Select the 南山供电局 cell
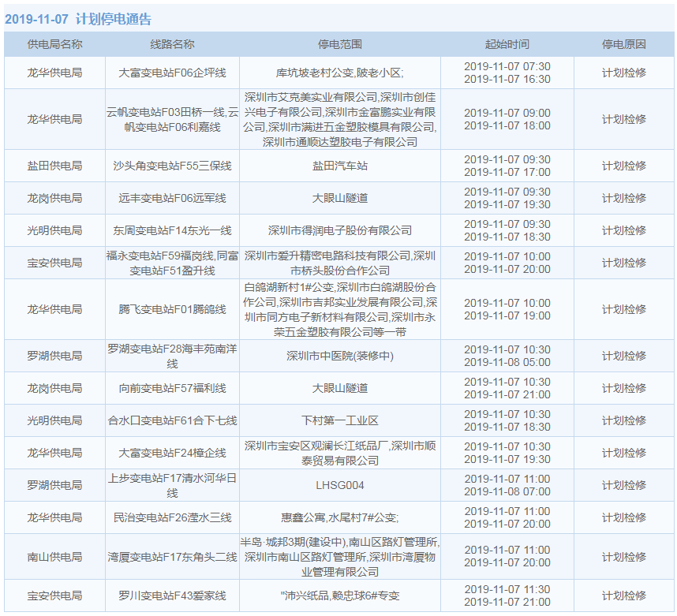The height and width of the screenshot is (616, 677). click(54, 557)
